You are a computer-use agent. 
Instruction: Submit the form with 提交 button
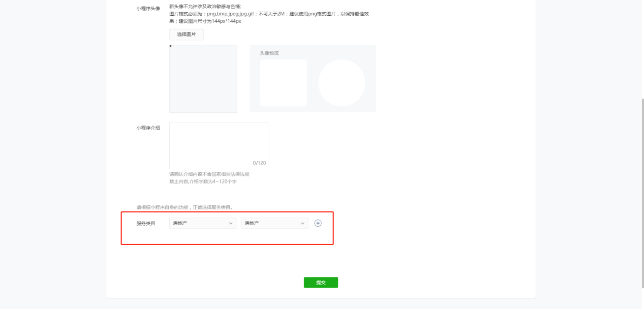(x=321, y=283)
